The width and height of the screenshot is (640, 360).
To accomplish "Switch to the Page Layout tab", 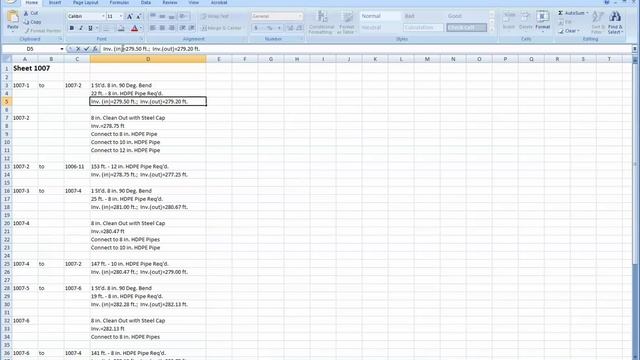I will (85, 2).
